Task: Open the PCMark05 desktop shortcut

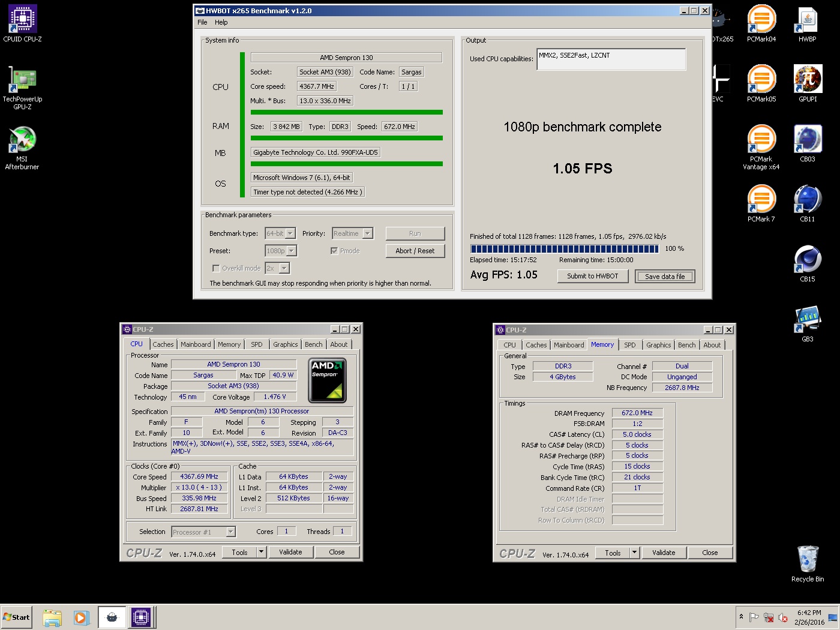Action: click(x=761, y=84)
